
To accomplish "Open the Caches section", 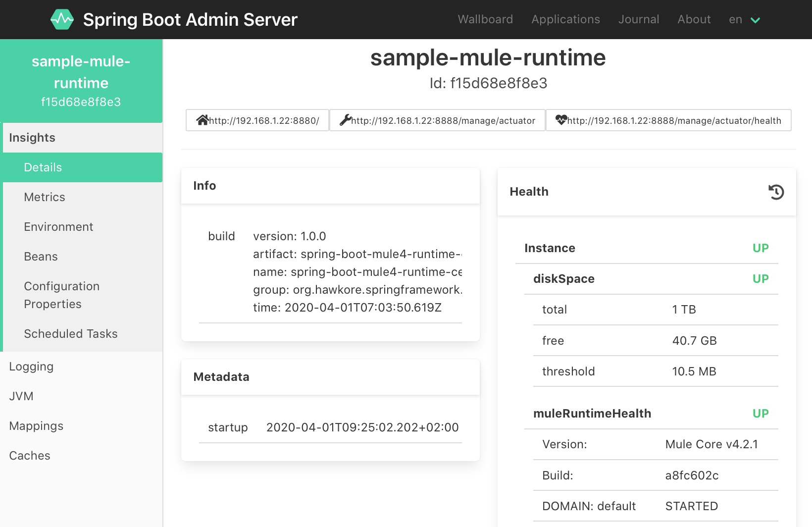I will click(x=81, y=456).
